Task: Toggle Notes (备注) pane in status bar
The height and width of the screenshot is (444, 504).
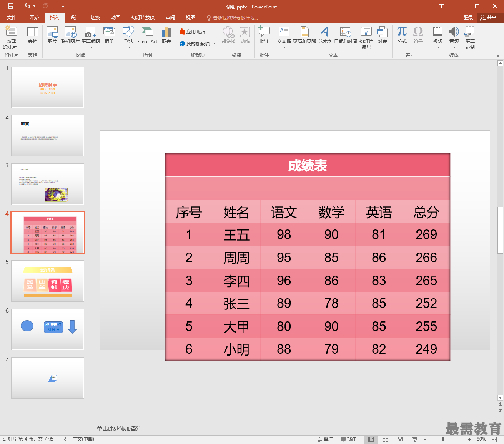Action: (325, 439)
